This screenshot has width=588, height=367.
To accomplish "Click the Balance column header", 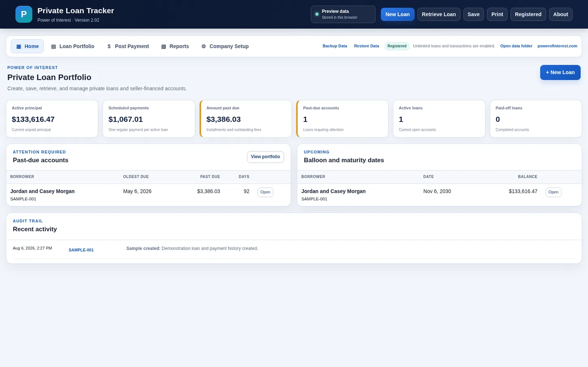I will (x=528, y=177).
